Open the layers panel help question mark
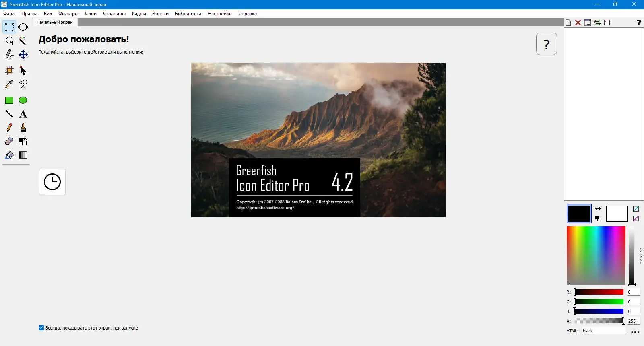Screen dimensions: 644x346 pyautogui.click(x=639, y=23)
